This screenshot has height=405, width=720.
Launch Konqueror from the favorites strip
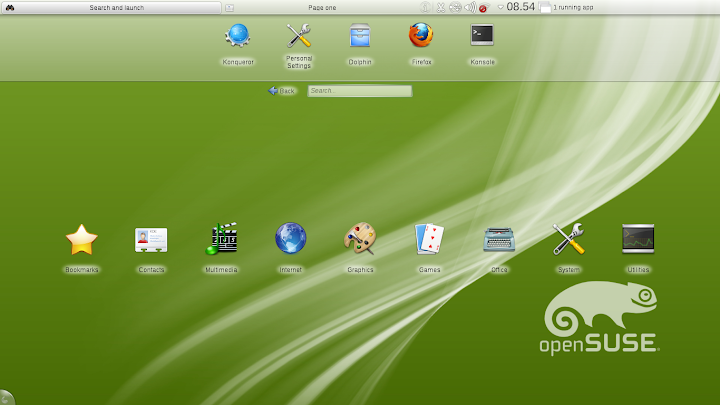(238, 44)
